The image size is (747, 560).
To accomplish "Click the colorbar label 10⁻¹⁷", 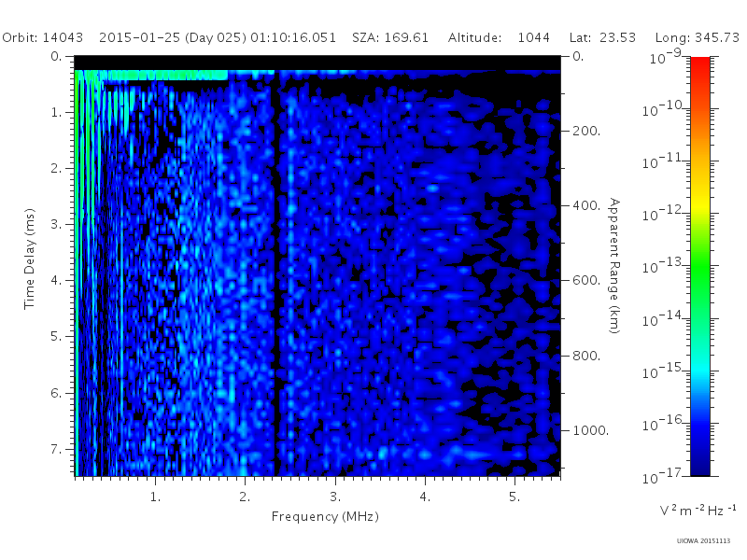I will pos(663,476).
